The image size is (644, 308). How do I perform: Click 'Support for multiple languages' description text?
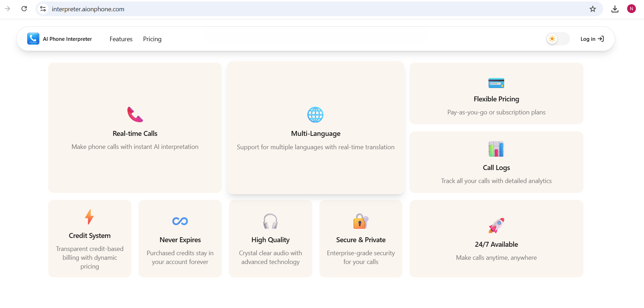click(x=315, y=147)
